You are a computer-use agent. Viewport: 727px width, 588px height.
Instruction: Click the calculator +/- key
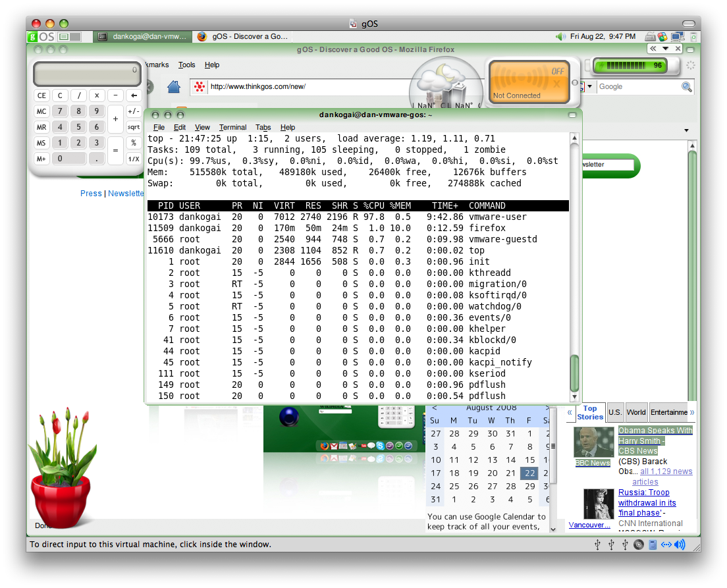[134, 111]
